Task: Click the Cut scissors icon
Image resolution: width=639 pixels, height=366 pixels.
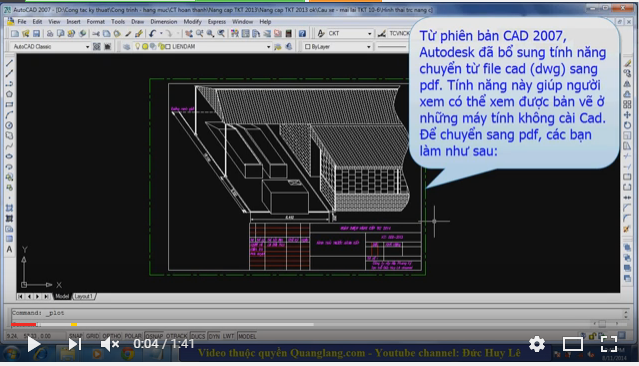Action: coord(96,33)
